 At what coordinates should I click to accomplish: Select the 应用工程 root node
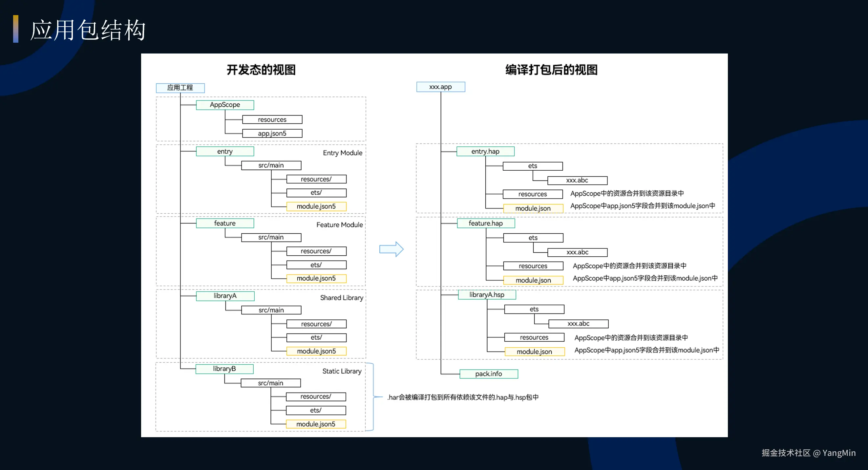point(180,88)
